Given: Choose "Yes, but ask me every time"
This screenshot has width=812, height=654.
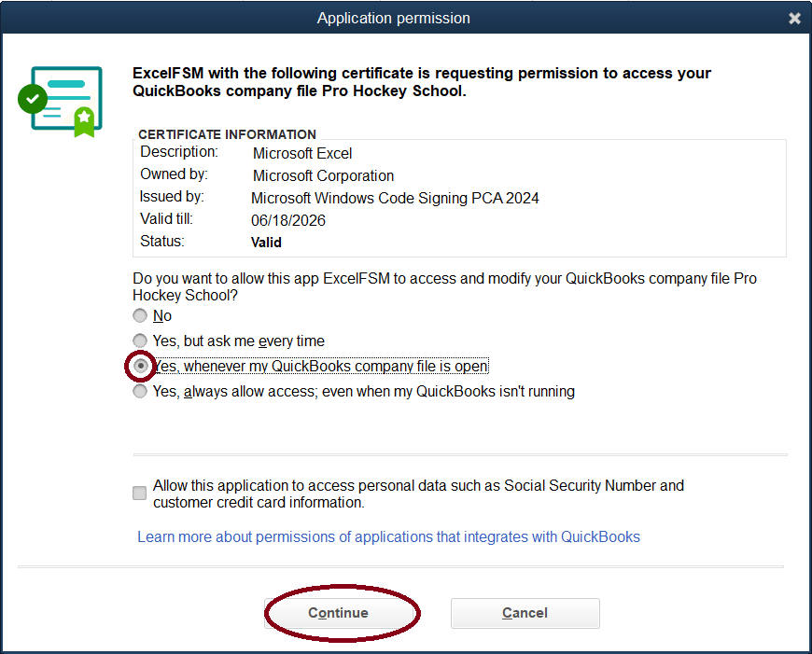Looking at the screenshot, I should (140, 341).
